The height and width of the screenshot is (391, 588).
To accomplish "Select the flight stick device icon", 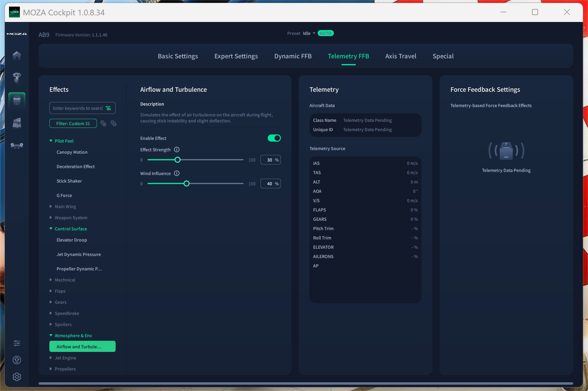I will click(x=17, y=78).
